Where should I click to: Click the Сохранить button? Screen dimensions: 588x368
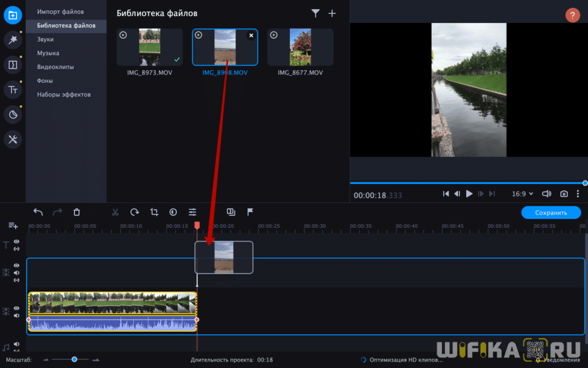tap(551, 213)
